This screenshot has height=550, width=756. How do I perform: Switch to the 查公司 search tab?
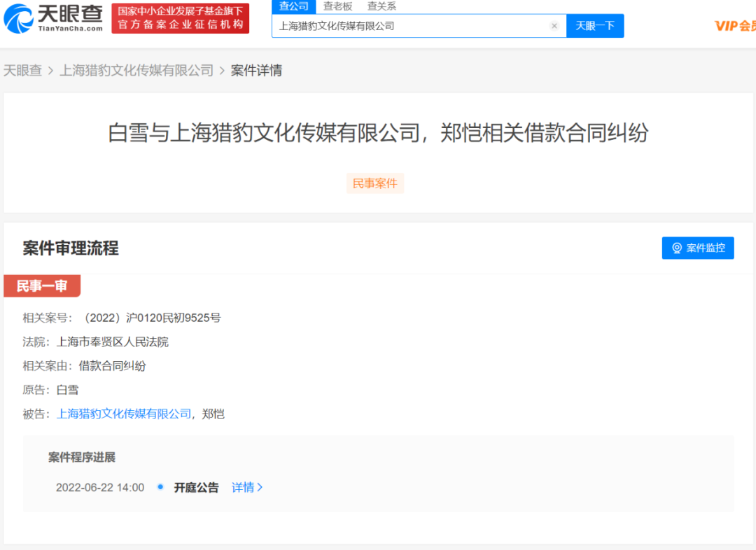(293, 6)
